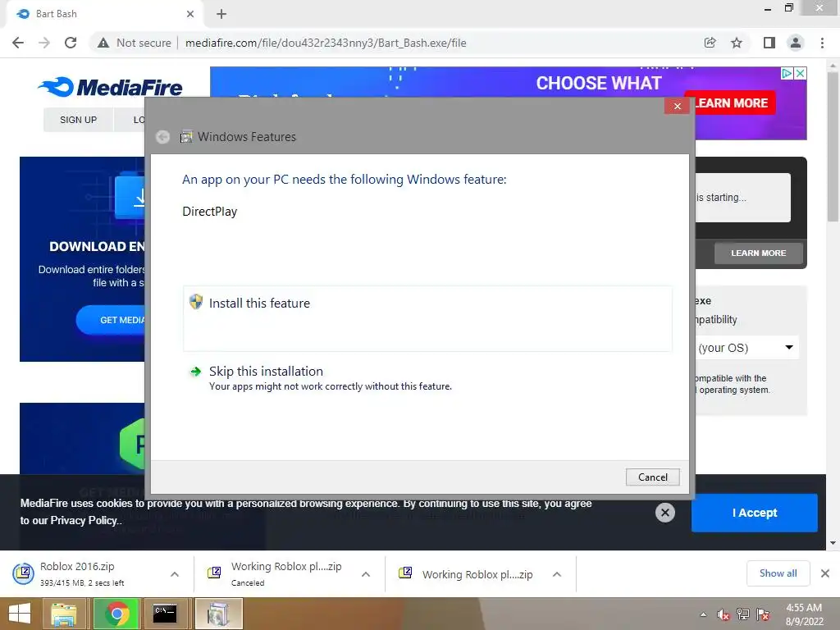Click the network tray icon
The height and width of the screenshot is (630, 840).
743,614
